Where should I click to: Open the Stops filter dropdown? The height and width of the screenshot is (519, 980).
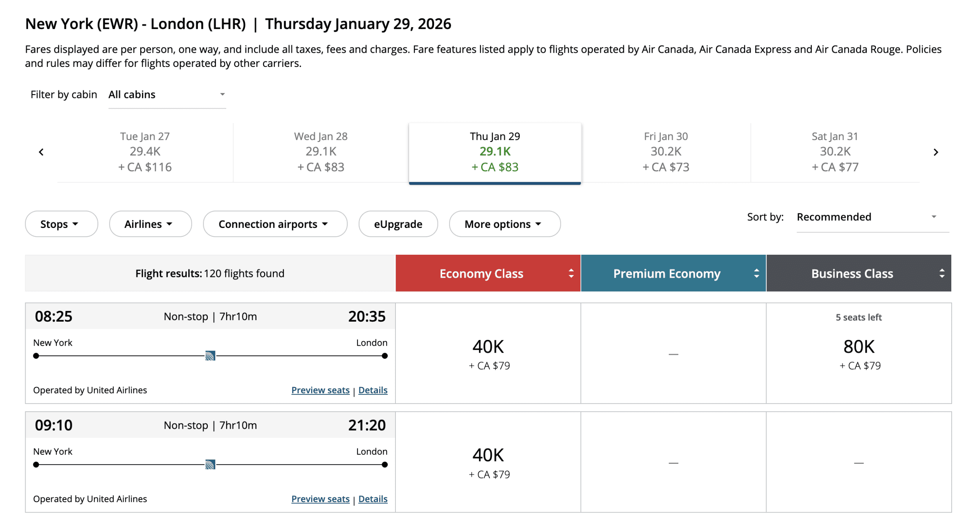click(61, 224)
